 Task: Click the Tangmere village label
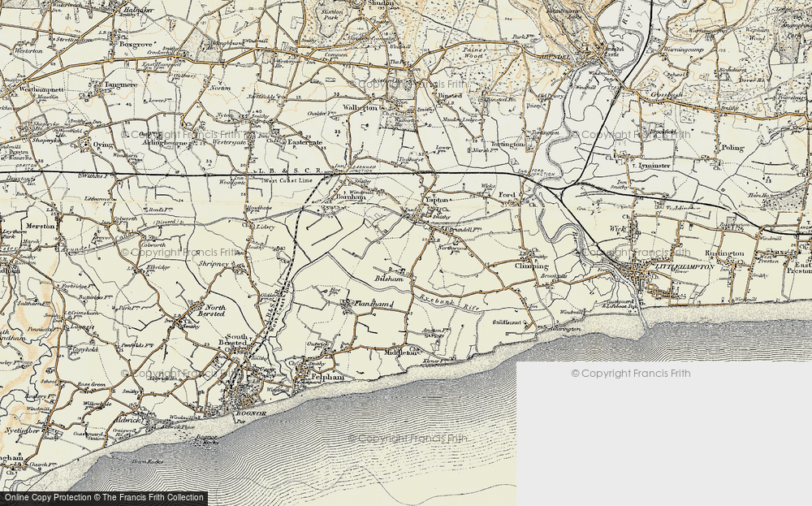(x=121, y=85)
